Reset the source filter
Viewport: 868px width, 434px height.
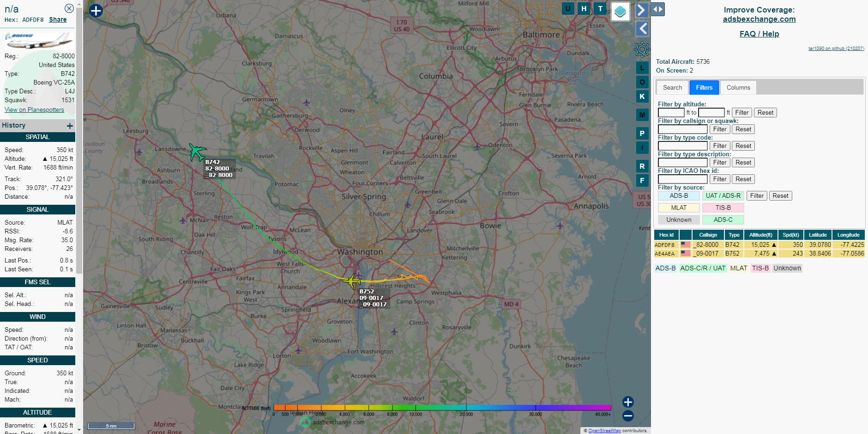click(780, 196)
